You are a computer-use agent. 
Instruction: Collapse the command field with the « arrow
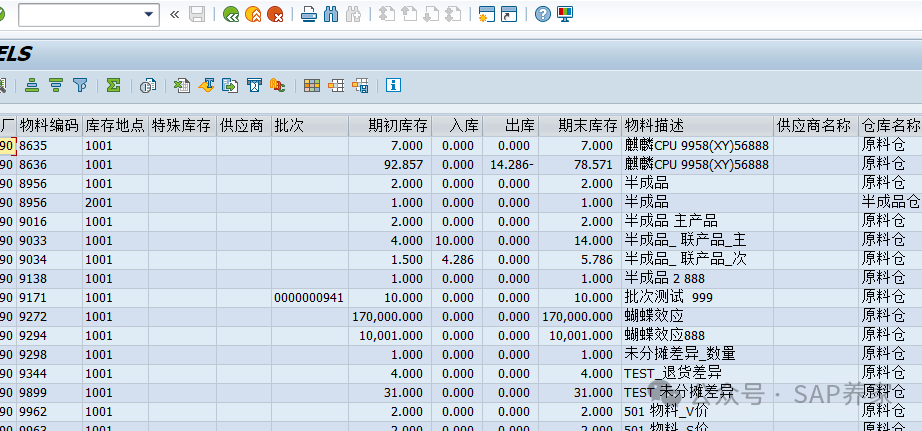tap(175, 14)
